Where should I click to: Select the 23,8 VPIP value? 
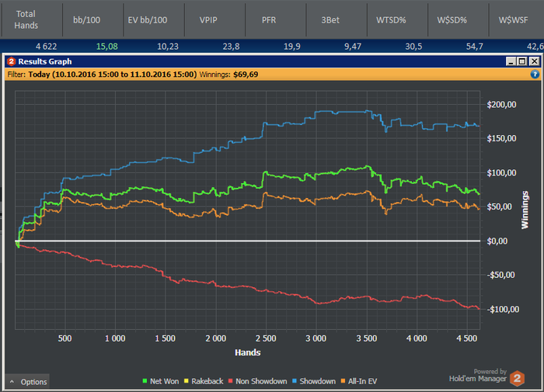click(x=231, y=47)
